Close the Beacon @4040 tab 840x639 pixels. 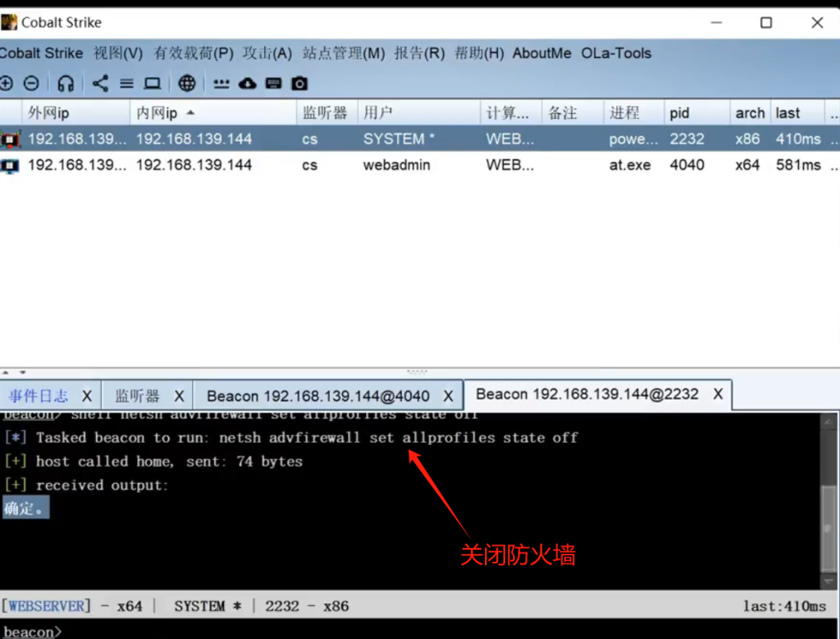point(449,396)
